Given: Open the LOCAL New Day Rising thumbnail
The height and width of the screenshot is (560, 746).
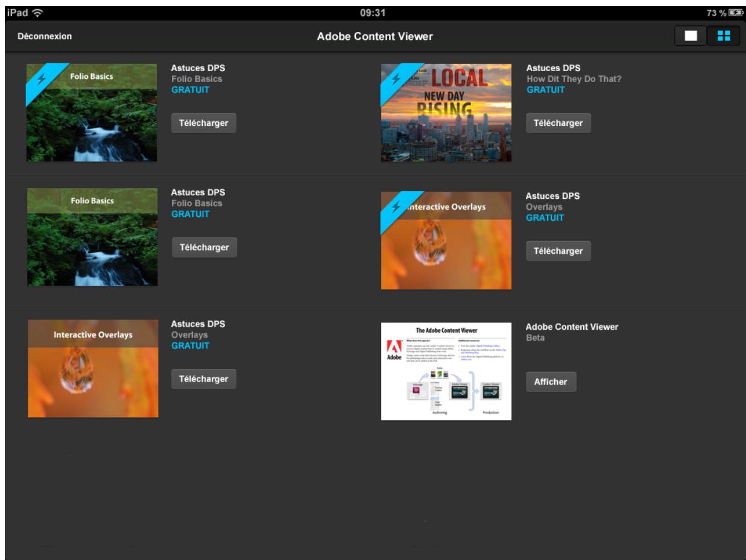Looking at the screenshot, I should (446, 112).
